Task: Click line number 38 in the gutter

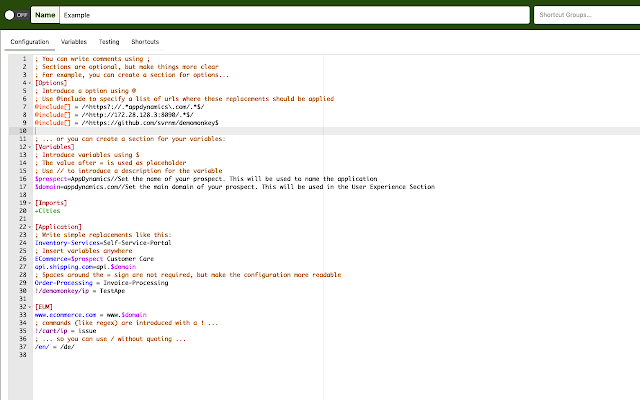Action: [23, 355]
